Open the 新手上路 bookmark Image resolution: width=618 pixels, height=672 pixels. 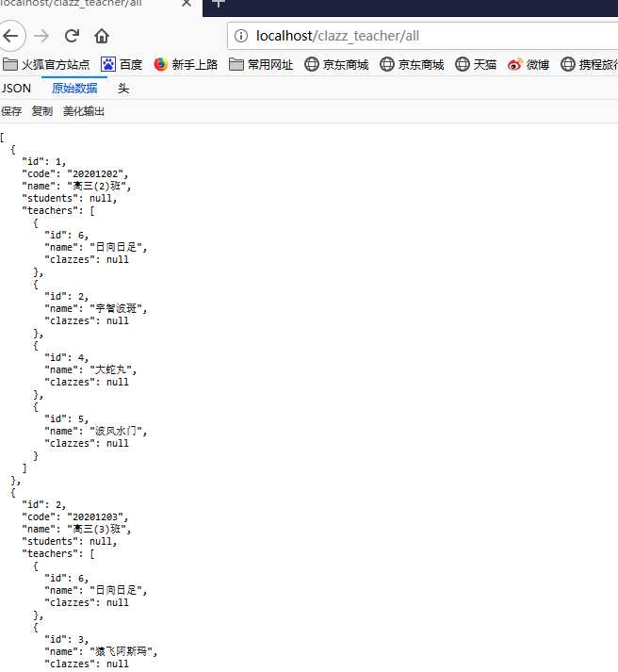186,65
